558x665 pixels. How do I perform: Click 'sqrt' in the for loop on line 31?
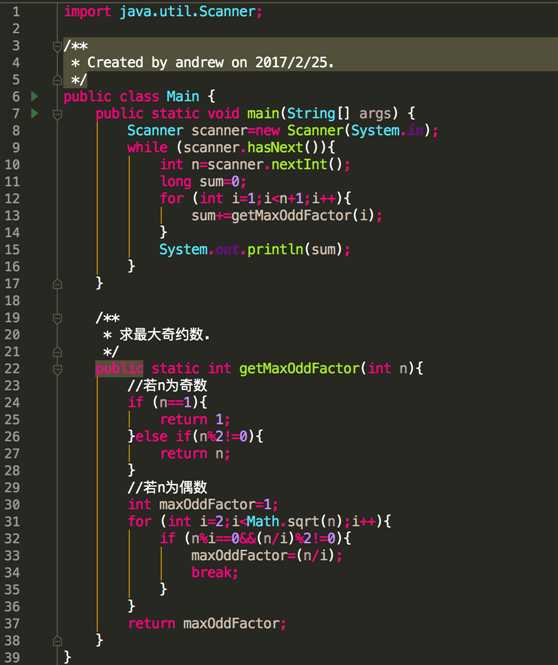click(x=303, y=522)
